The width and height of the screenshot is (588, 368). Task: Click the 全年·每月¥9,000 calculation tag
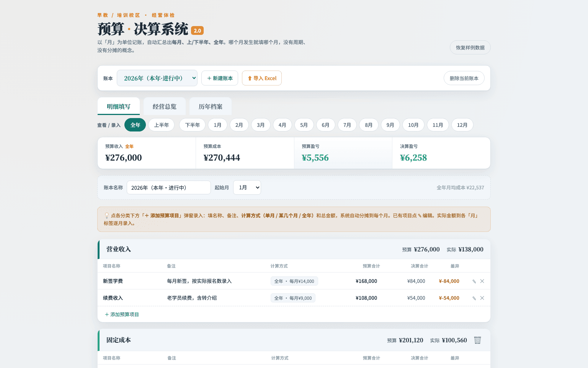[x=293, y=298]
